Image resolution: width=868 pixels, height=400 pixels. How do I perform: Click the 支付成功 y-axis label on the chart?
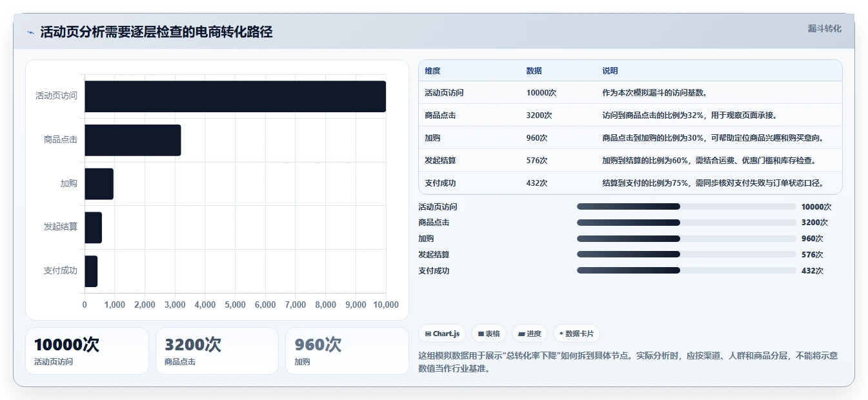[x=61, y=271]
